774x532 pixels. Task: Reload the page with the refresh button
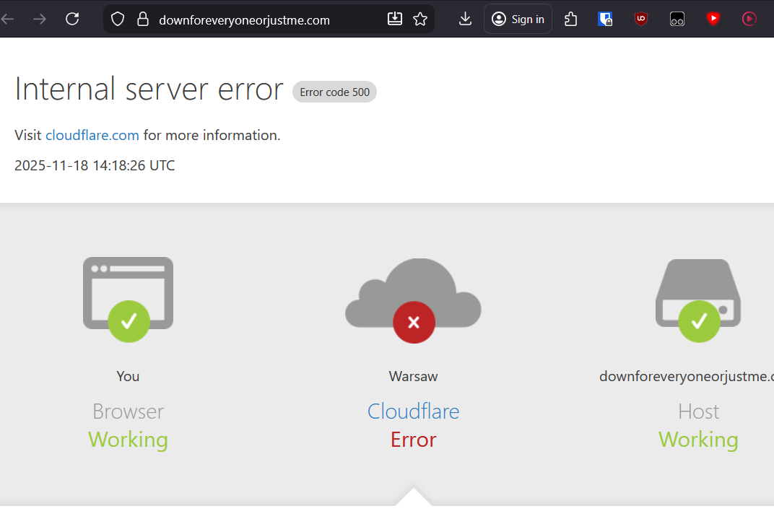(x=72, y=19)
